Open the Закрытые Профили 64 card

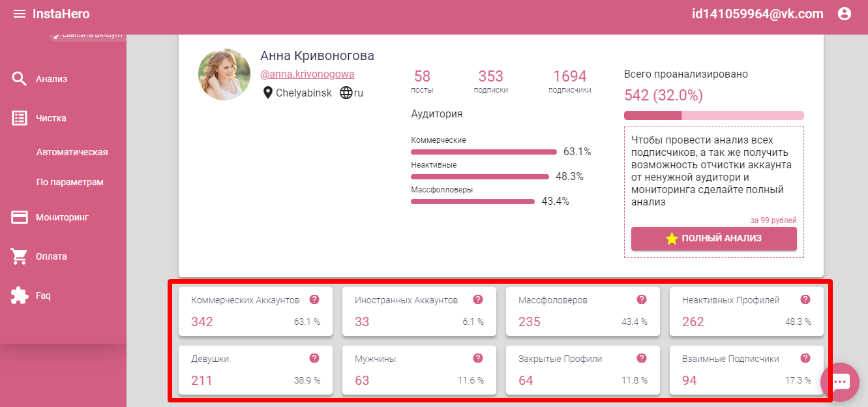click(583, 370)
